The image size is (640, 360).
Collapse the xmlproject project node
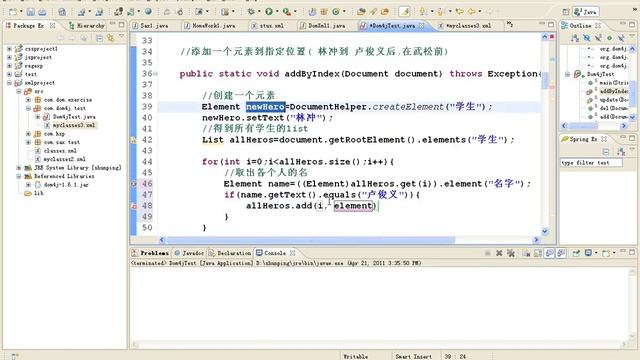tap(9, 83)
